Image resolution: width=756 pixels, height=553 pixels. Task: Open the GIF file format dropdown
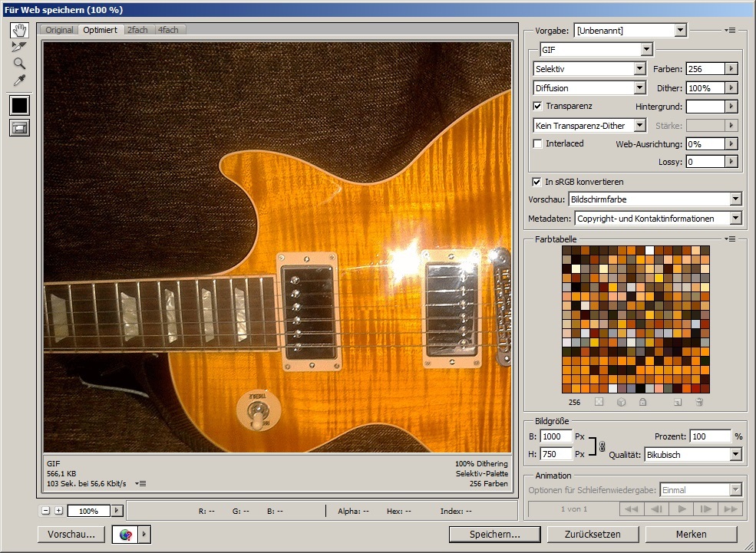pyautogui.click(x=646, y=50)
